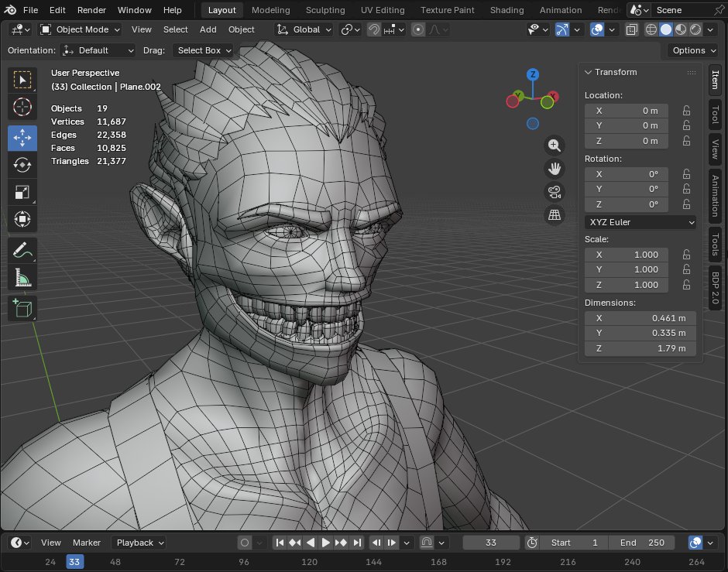Switch perspective/orthographic grid icon
The width and height of the screenshot is (728, 572).
tap(555, 214)
